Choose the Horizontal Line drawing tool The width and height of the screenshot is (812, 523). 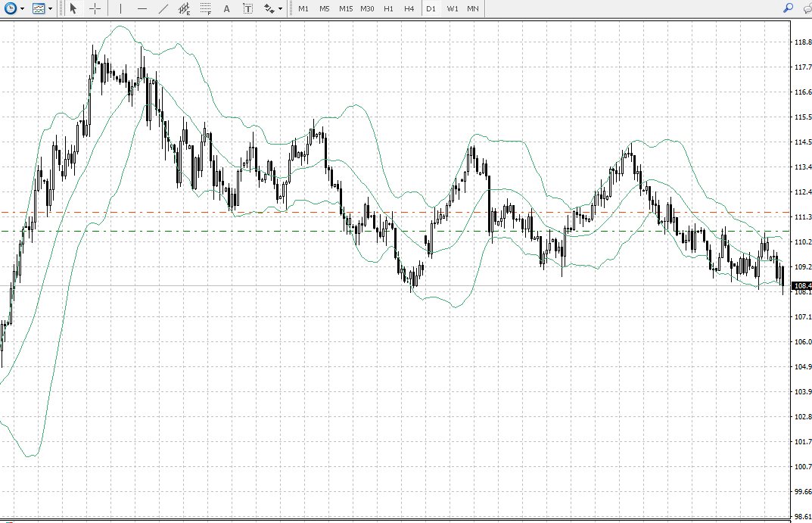click(142, 8)
